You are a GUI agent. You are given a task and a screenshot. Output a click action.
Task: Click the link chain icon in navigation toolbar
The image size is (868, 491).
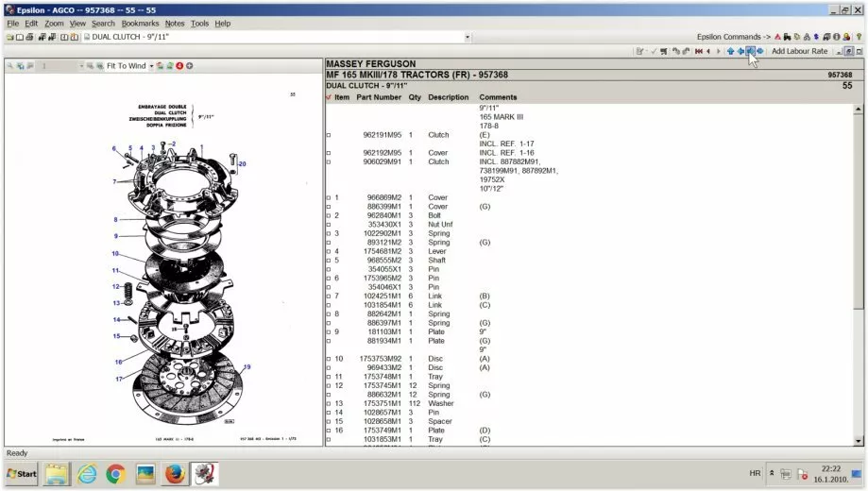676,51
